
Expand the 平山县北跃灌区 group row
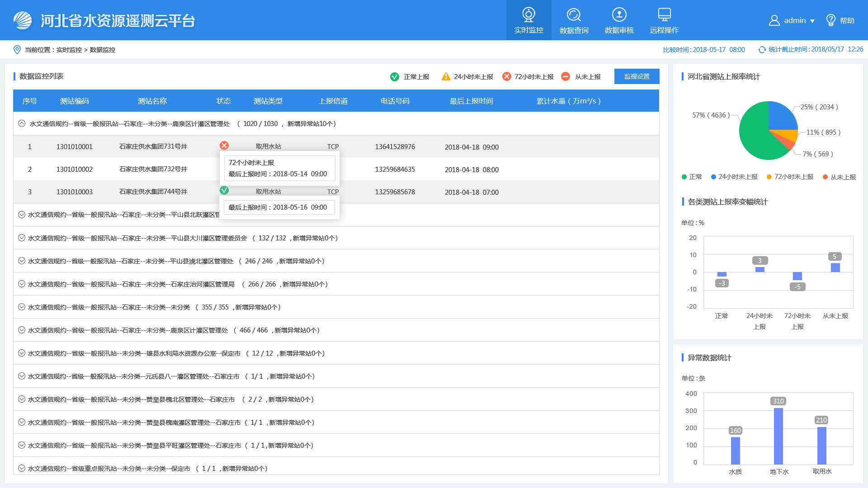point(21,215)
